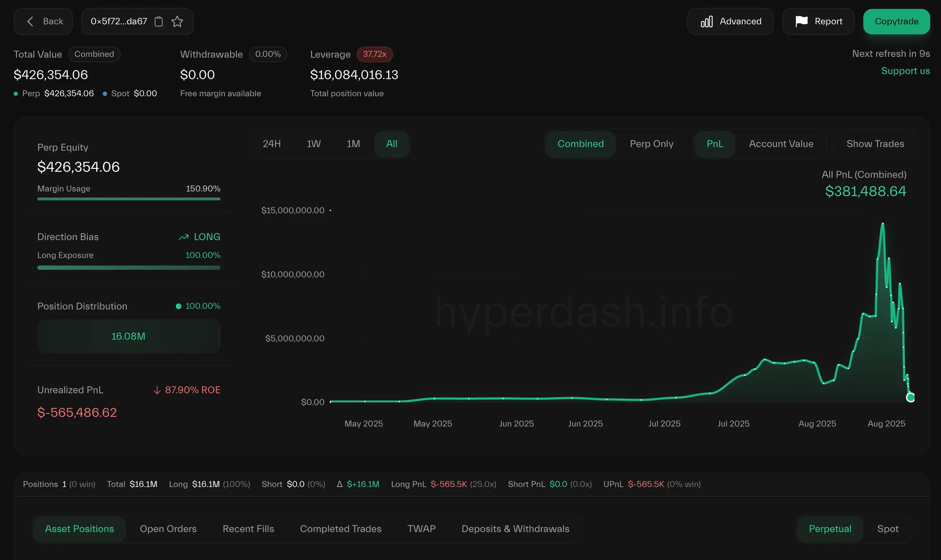Copy wallet address with clipboard icon
The image size is (941, 560).
159,21
